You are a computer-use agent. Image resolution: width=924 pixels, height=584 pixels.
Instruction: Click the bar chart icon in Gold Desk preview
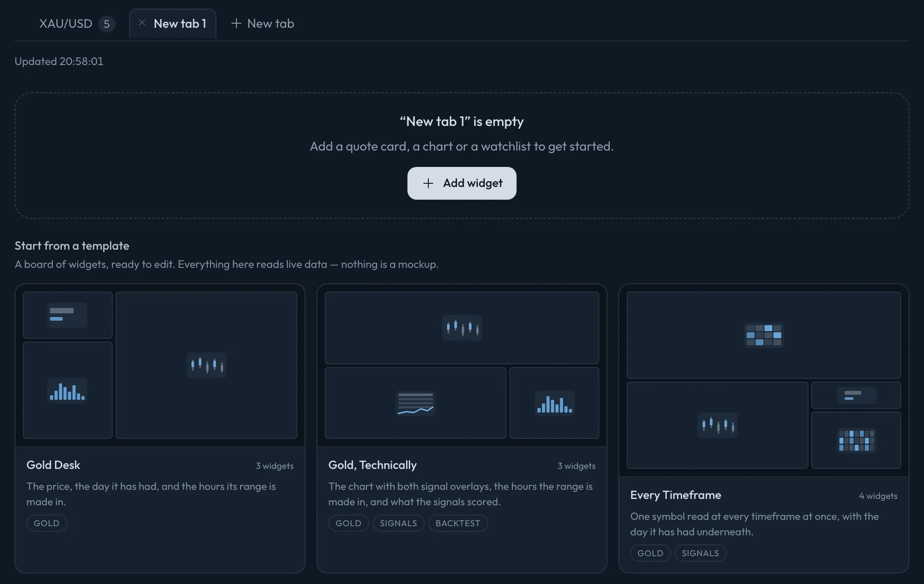click(67, 391)
